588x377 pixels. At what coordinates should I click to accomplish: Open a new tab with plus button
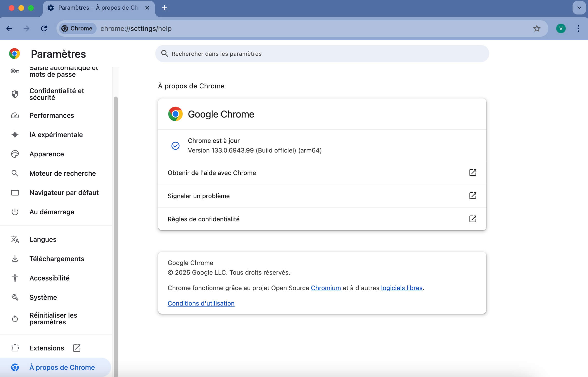pos(165,8)
